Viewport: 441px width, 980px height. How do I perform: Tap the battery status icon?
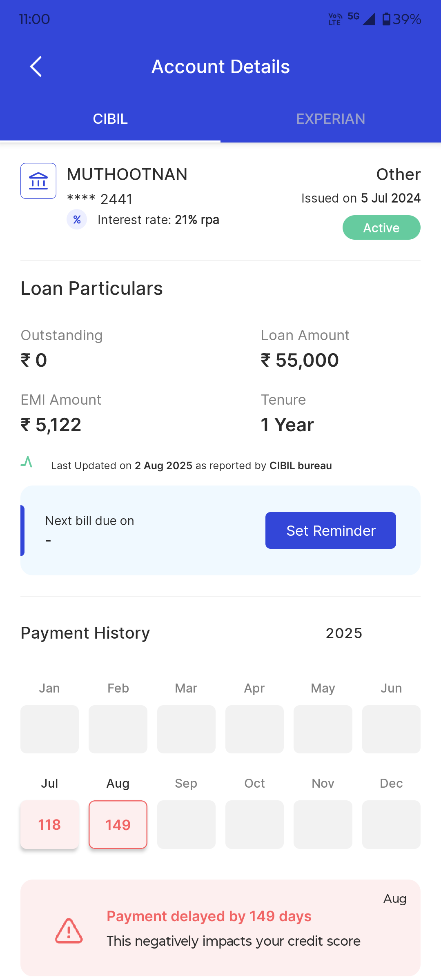point(386,19)
